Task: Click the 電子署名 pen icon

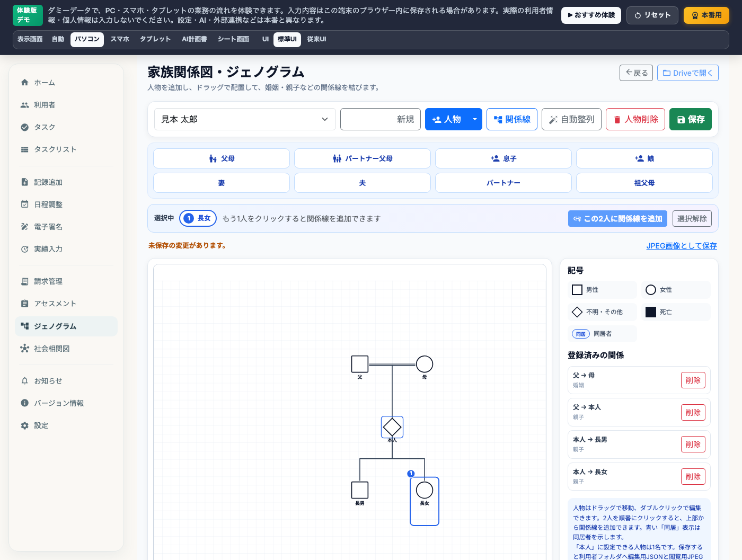Action: [24, 227]
